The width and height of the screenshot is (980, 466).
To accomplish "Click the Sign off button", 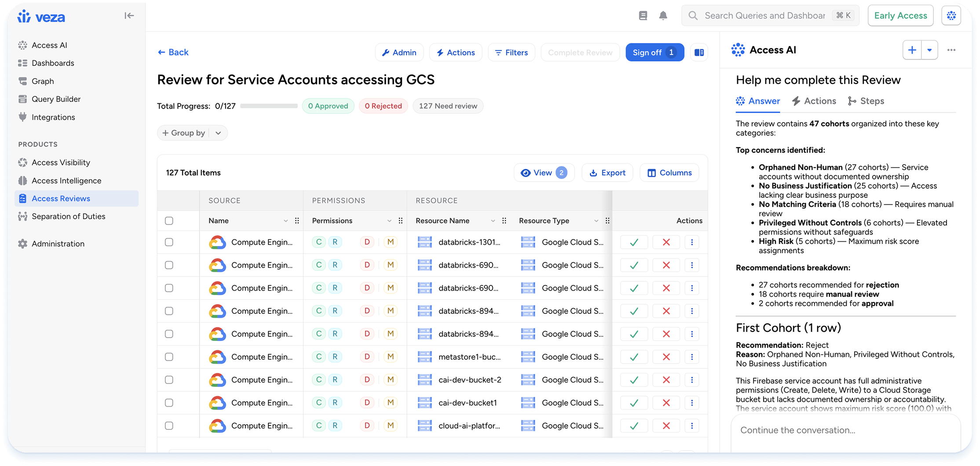I will (x=654, y=52).
